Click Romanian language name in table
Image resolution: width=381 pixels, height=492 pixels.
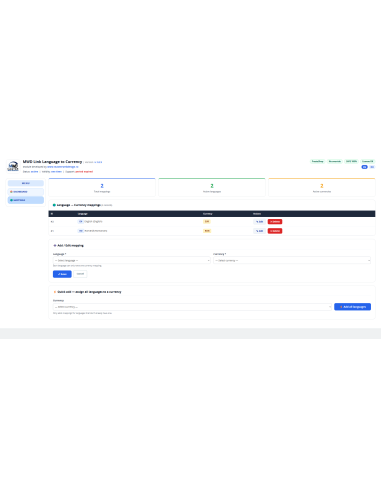(96, 231)
